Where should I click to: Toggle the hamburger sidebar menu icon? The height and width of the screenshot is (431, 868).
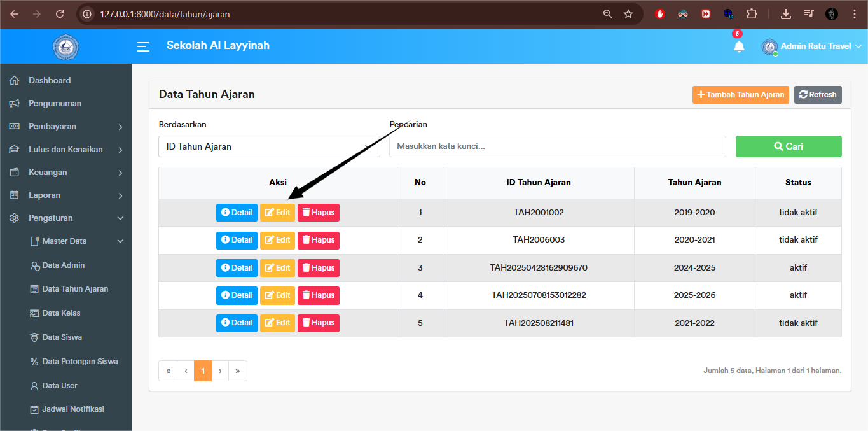[x=144, y=46]
